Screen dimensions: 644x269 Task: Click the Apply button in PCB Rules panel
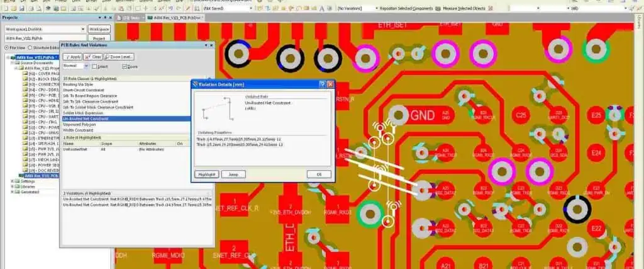[x=72, y=57]
